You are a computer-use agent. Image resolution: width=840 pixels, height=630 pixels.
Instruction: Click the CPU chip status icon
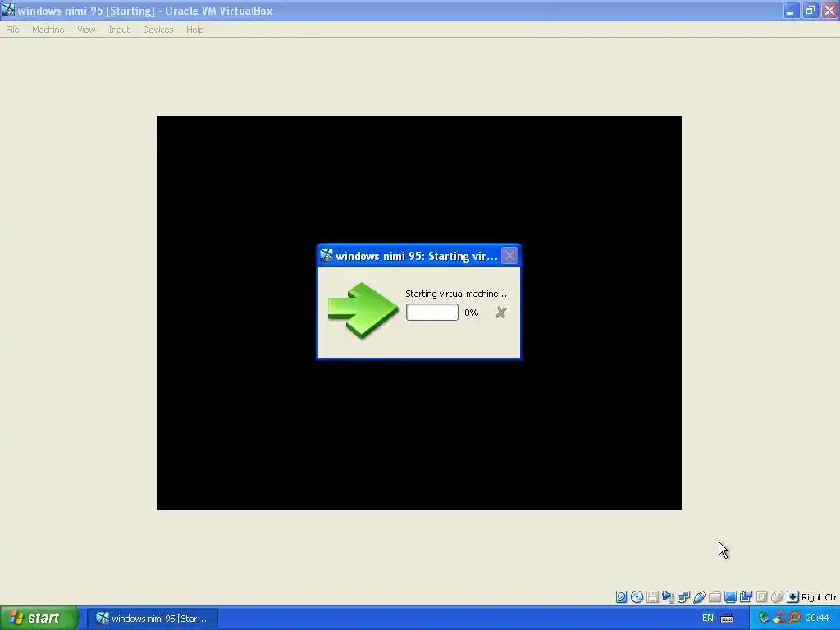(761, 597)
